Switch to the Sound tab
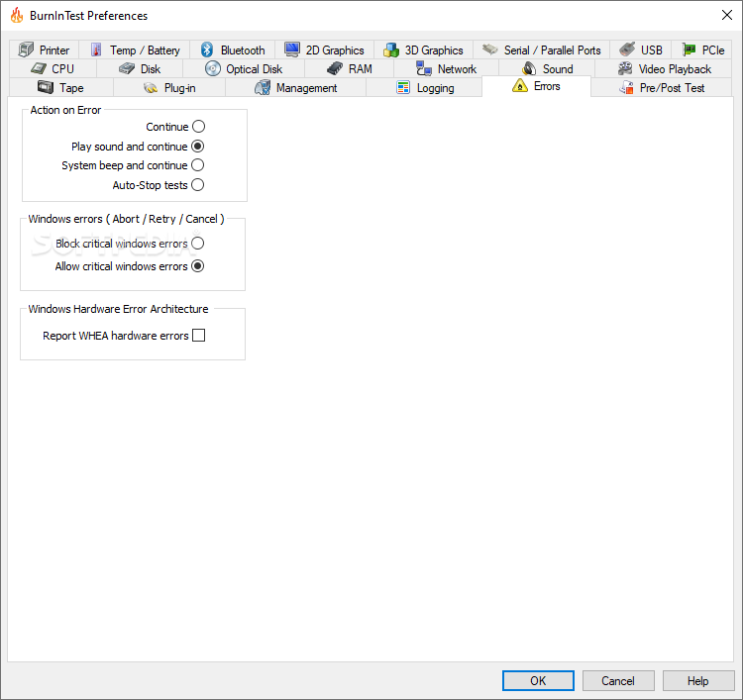Image resolution: width=743 pixels, height=700 pixels. click(547, 68)
